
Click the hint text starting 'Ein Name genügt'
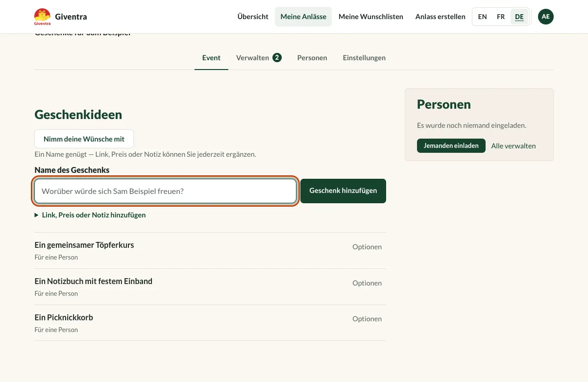point(146,154)
